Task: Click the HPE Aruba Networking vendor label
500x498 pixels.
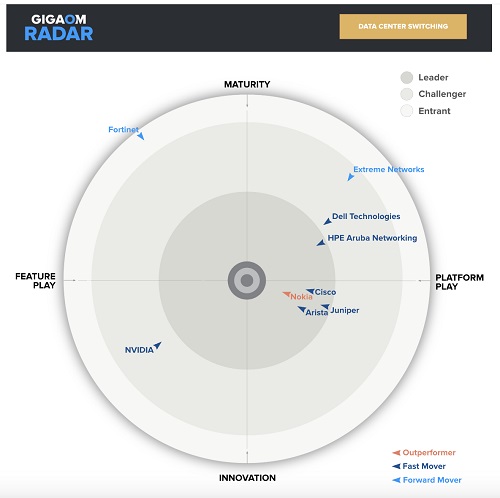Action: (x=372, y=238)
